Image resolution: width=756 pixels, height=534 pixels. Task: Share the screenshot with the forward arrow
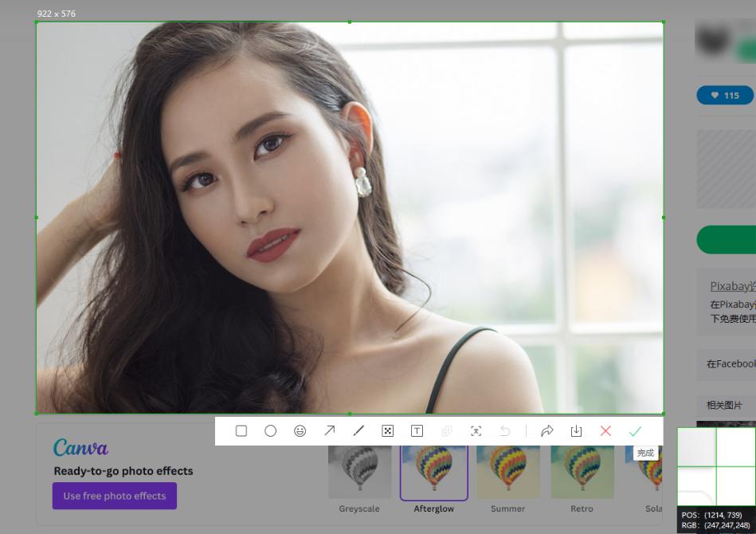(x=546, y=430)
